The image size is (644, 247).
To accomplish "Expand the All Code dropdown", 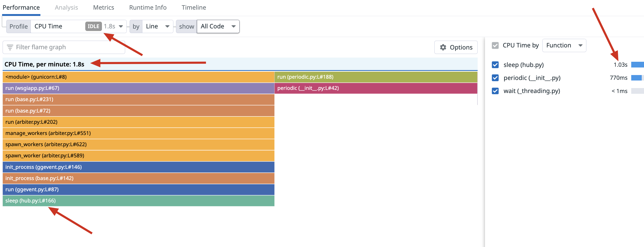I will 218,26.
